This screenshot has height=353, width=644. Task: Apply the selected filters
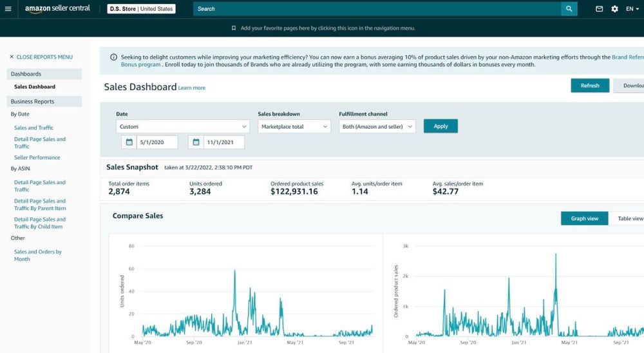click(x=440, y=126)
